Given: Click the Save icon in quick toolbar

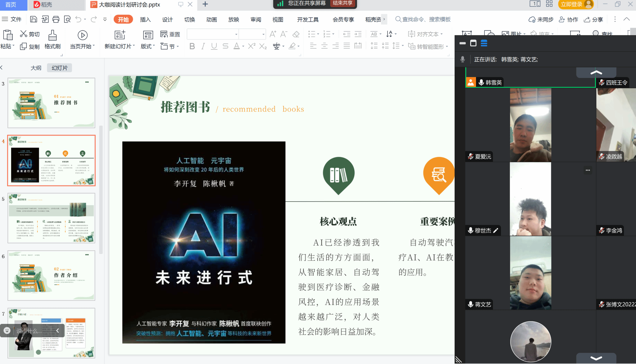Looking at the screenshot, I should pos(34,19).
